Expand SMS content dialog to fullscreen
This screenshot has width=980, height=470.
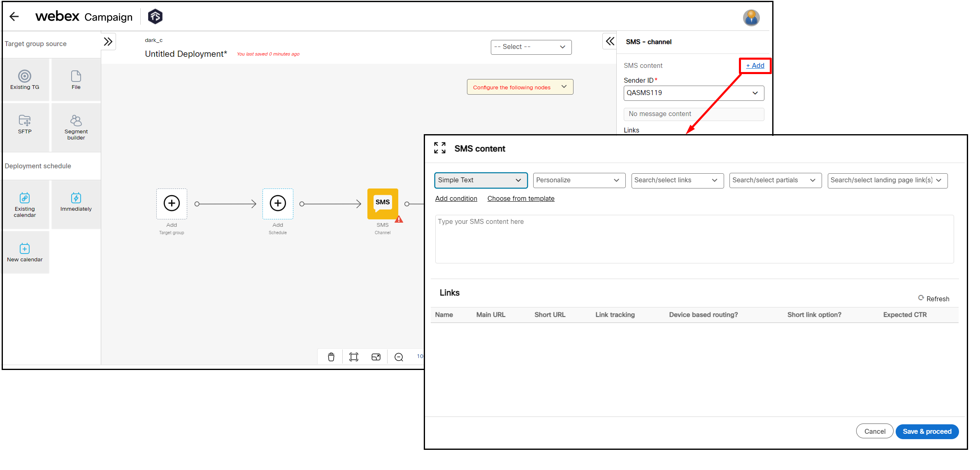[x=439, y=148]
